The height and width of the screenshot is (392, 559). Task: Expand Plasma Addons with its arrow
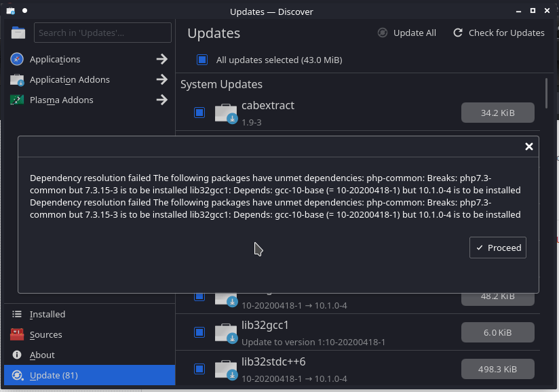(x=162, y=100)
